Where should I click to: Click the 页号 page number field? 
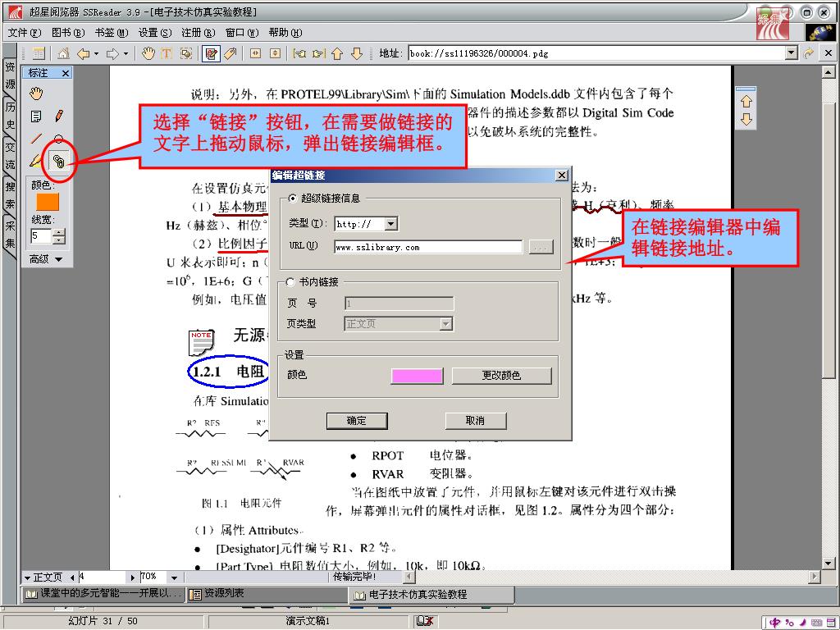[x=399, y=304]
